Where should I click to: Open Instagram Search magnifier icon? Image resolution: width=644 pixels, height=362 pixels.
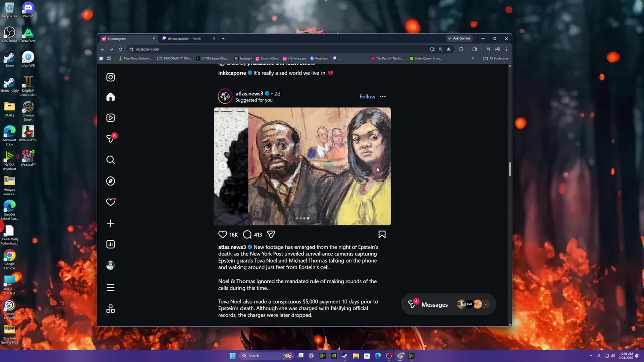110,160
